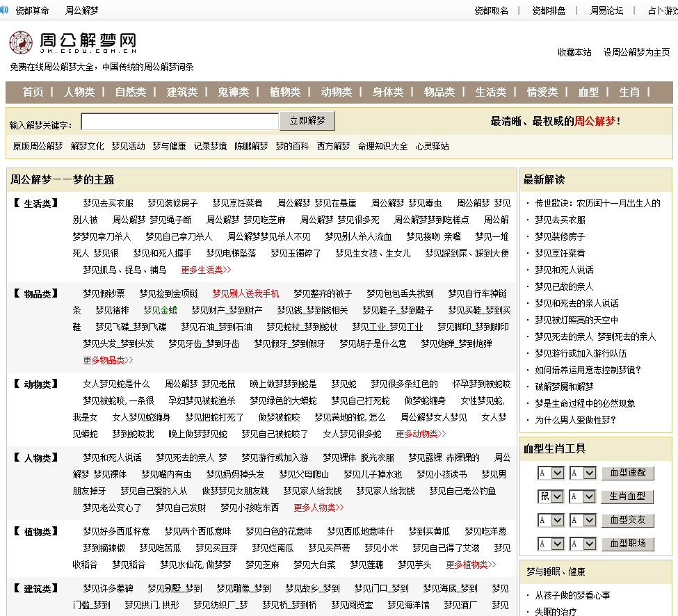Open left dropdown in the 血型速配 row
Screen dimensions: 678x616
pyautogui.click(x=551, y=473)
